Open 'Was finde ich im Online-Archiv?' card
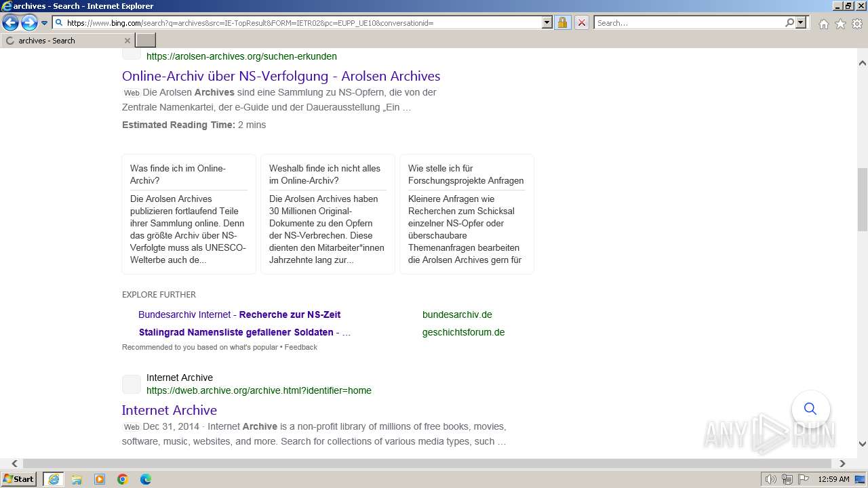Viewport: 868px width, 488px height. pos(189,214)
